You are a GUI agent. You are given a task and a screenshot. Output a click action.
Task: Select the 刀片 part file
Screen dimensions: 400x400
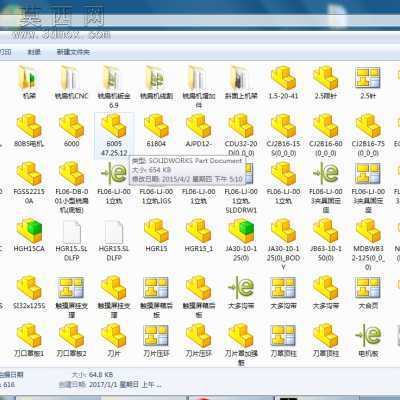coord(114,340)
